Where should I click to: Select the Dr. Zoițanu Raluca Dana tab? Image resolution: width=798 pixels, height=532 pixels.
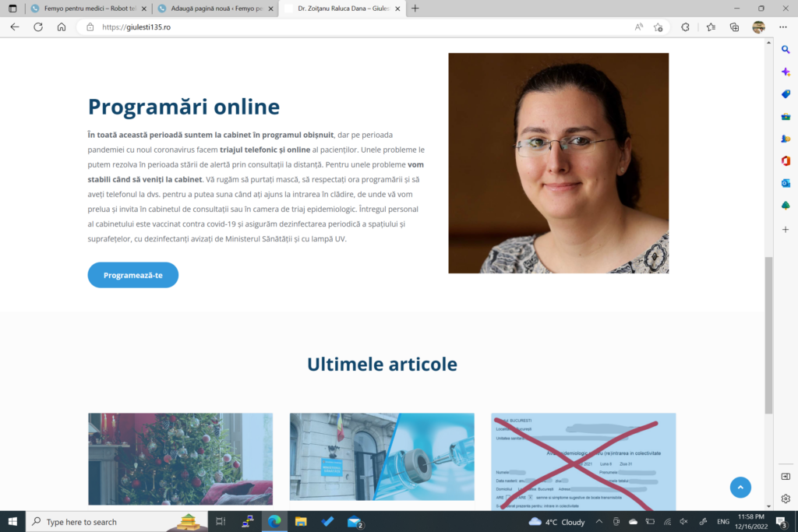coord(343,9)
